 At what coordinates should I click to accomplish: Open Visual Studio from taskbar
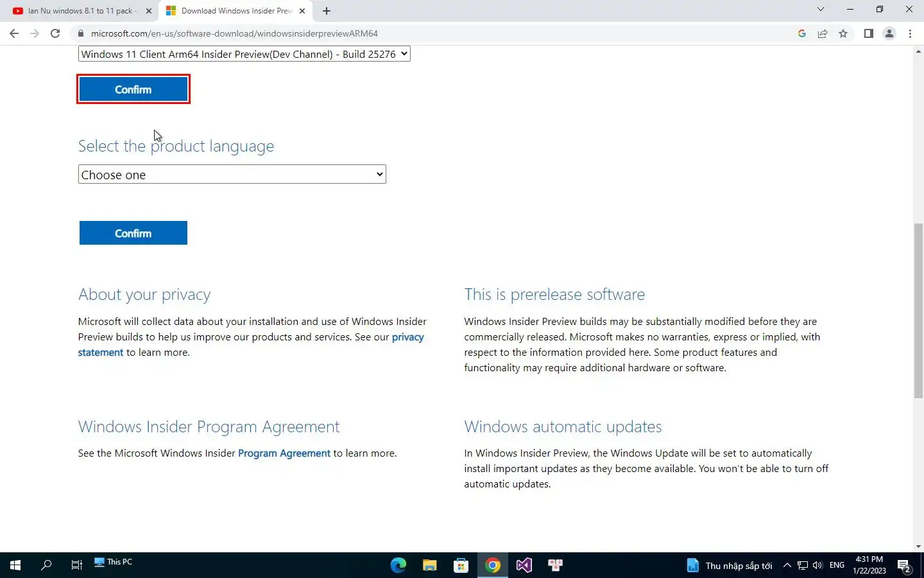524,565
